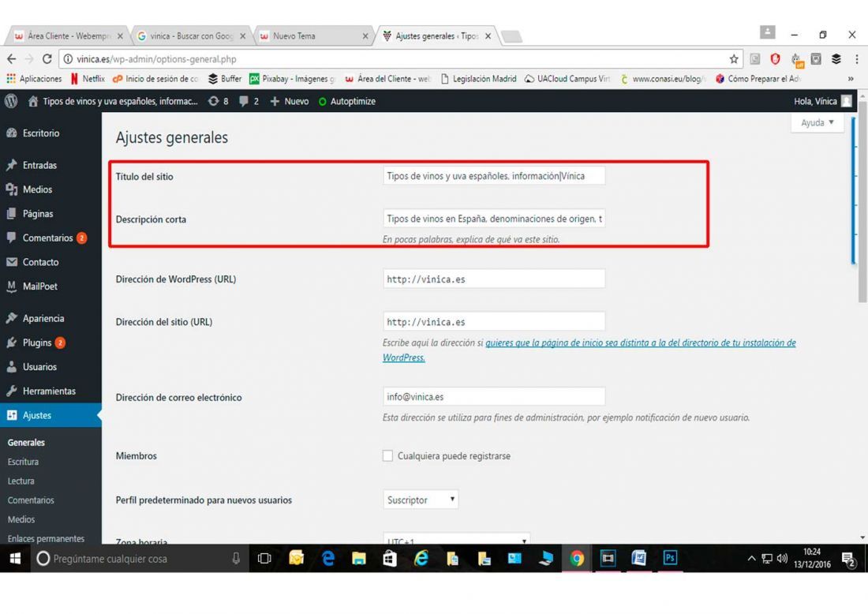Viewport: 868px width, 614px height.
Task: Open Task View on taskbar
Action: click(264, 559)
